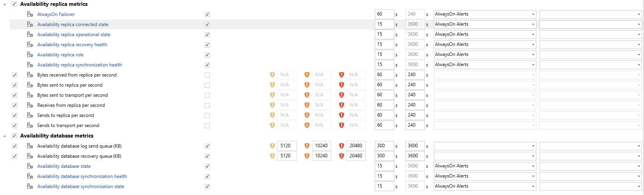Open AlwaysOn Alerts dropdown for AlwaysOn Failover
This screenshot has height=195, width=644.
(x=485, y=14)
